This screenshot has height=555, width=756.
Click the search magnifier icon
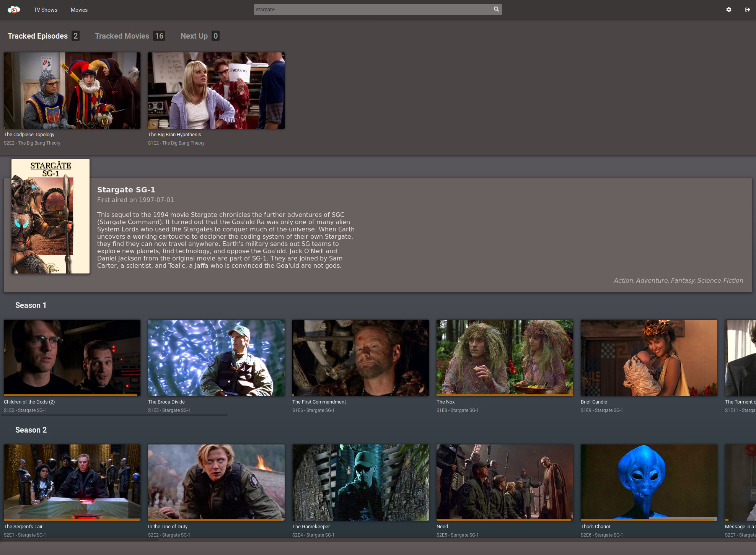(496, 9)
